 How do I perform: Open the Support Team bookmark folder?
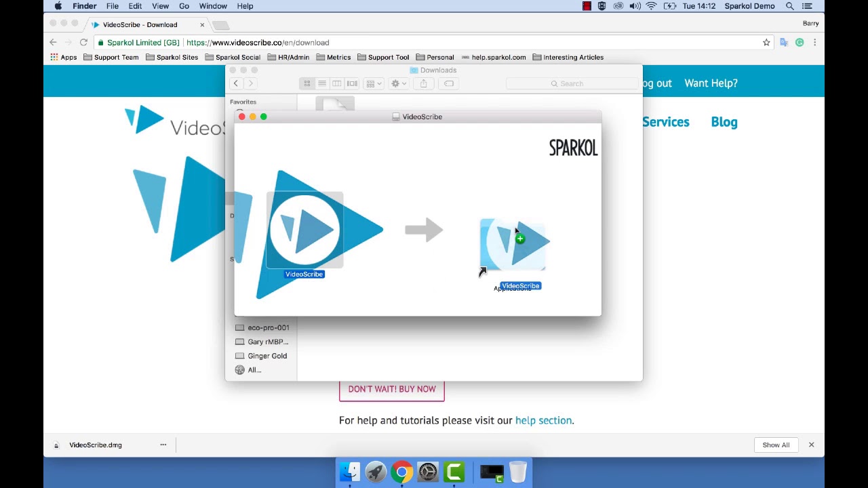[x=111, y=57]
